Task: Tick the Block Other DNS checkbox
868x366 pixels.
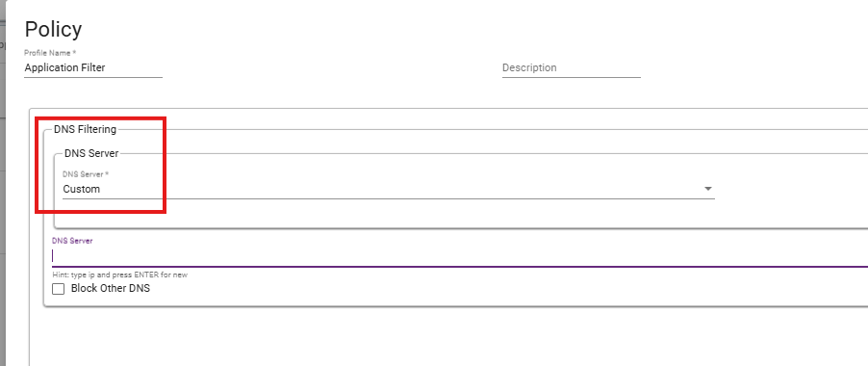Action: [58, 289]
